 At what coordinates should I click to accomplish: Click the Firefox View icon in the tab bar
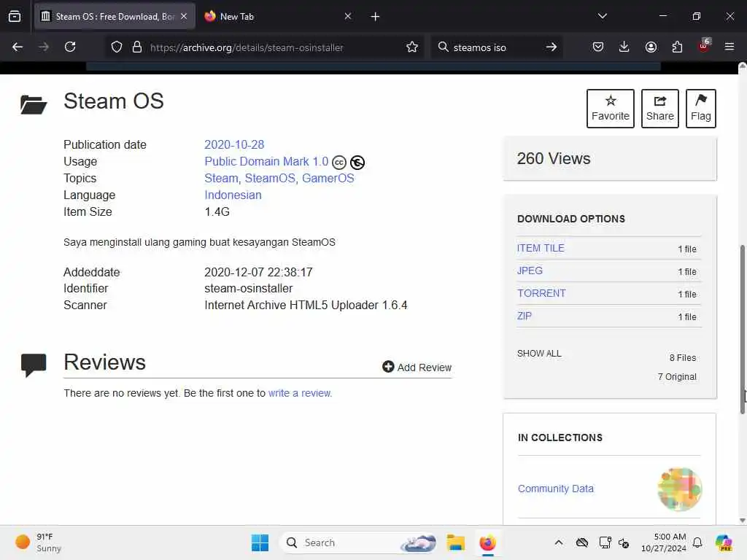click(x=15, y=16)
